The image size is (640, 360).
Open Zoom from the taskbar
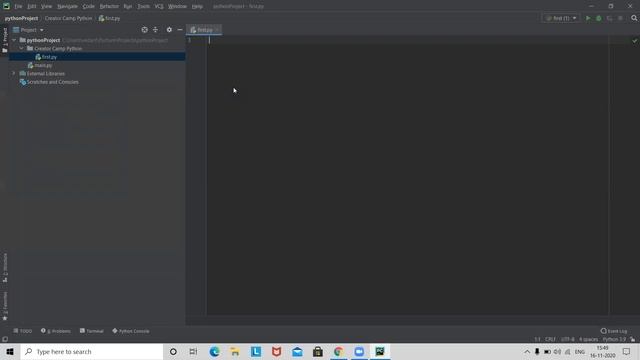tap(359, 351)
